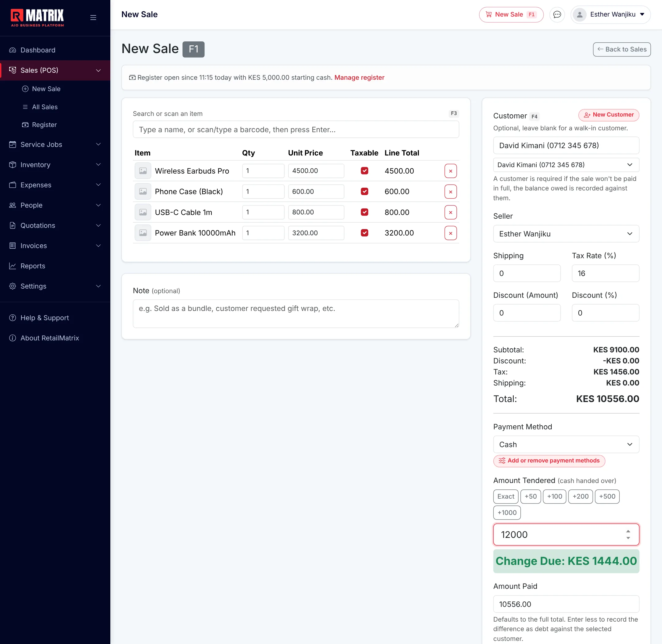The image size is (662, 644).
Task: Uncheck taxable for USB-C Cable 1m
Action: tap(364, 212)
